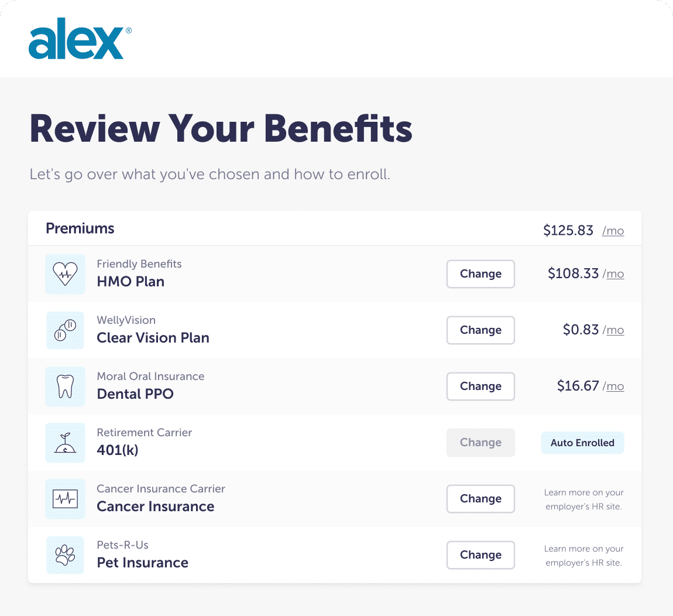
Task: Click the Review Your Benefits heading
Action: (x=221, y=129)
